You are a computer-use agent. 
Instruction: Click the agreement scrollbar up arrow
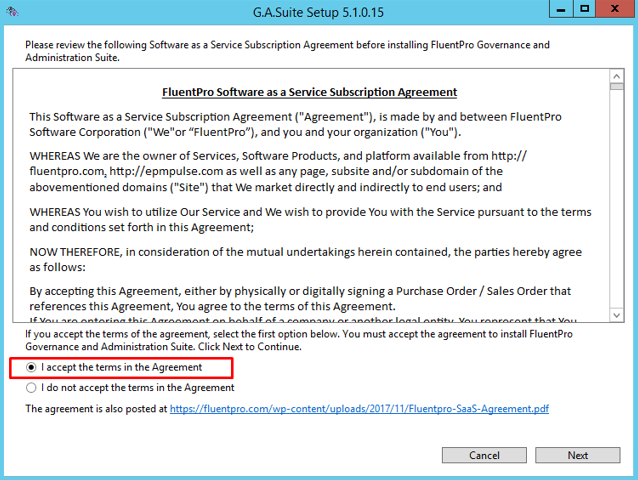(x=617, y=76)
